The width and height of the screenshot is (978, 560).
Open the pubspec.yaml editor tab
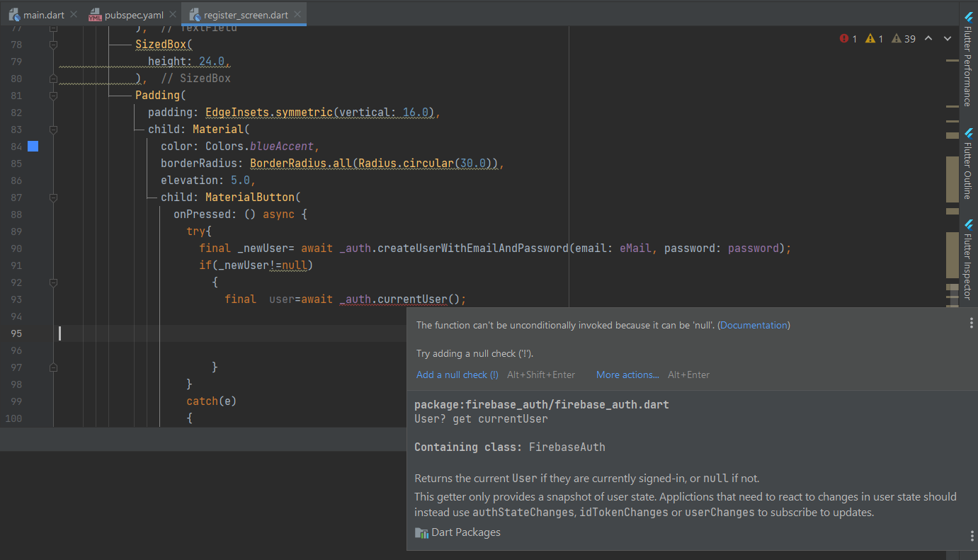click(x=134, y=15)
